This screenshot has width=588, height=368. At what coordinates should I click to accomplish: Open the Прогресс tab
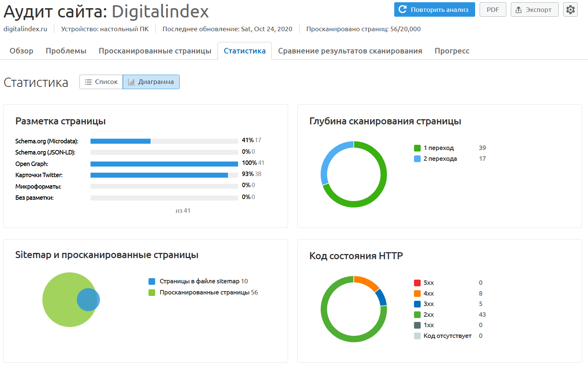point(452,51)
